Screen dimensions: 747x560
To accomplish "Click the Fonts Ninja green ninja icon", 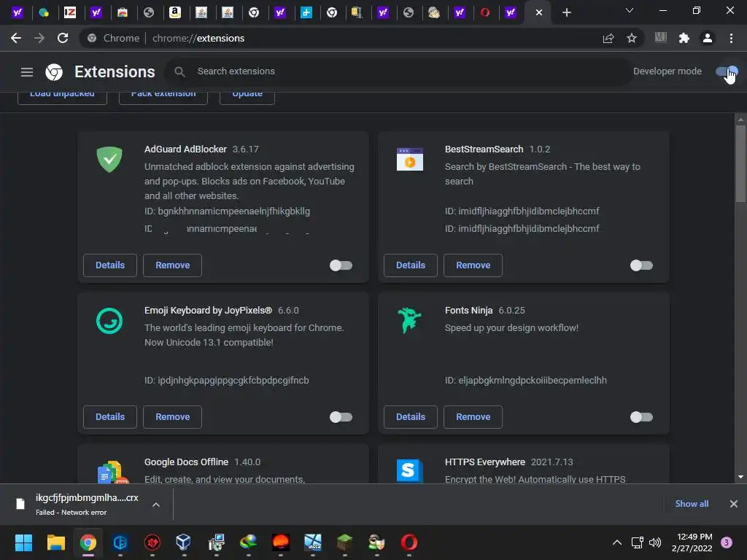I will click(x=410, y=320).
